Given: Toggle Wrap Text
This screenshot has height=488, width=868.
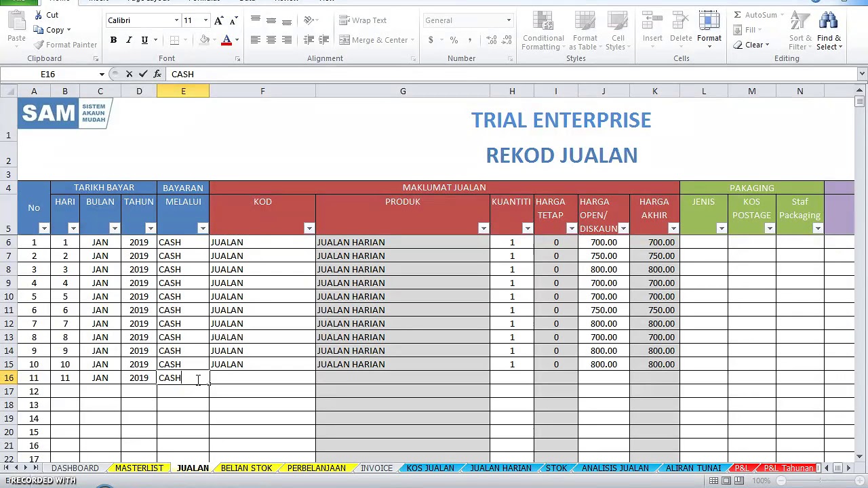Looking at the screenshot, I should click(363, 20).
